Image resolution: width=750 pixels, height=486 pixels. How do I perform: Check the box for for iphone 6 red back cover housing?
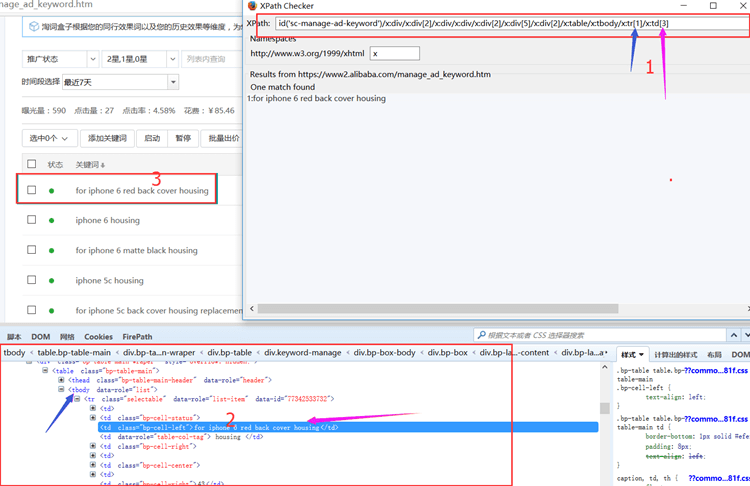click(x=32, y=190)
